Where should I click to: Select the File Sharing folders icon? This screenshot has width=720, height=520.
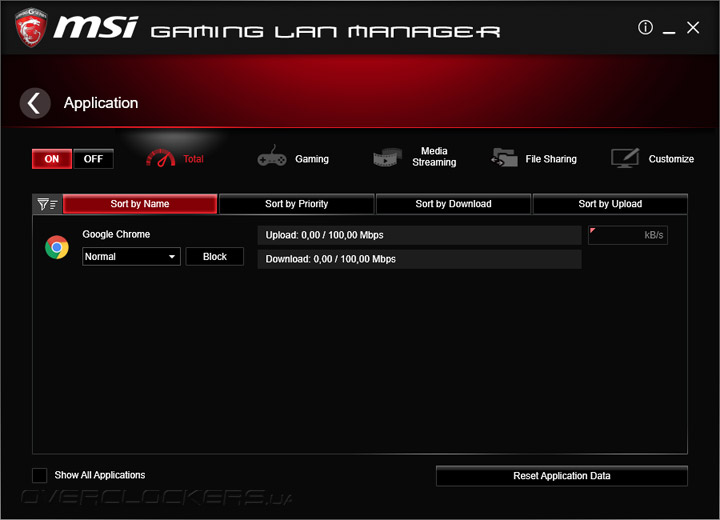504,158
